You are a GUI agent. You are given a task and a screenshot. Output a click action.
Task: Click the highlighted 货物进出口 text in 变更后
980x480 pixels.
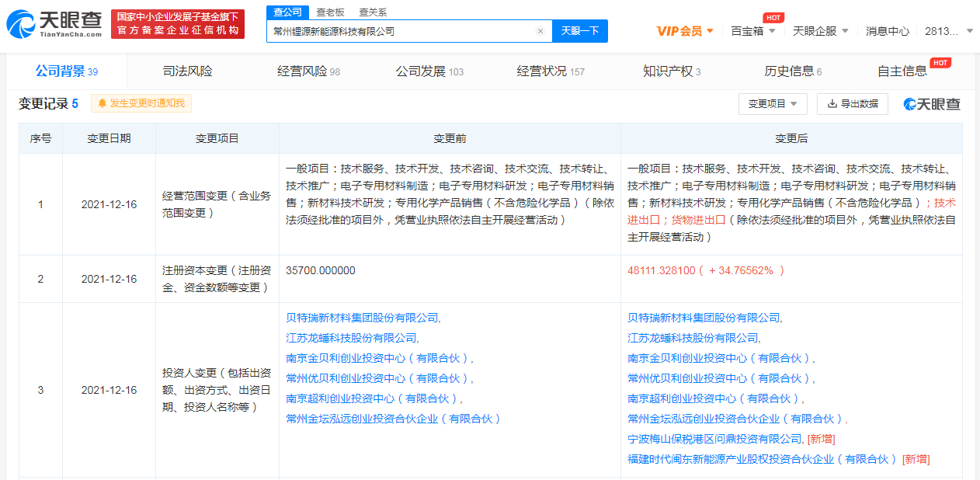point(698,220)
